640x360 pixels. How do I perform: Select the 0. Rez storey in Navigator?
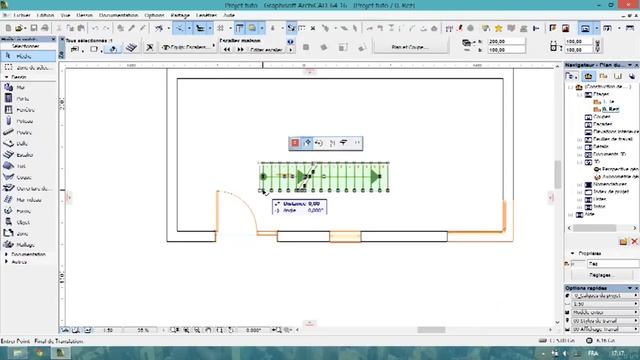[611, 109]
